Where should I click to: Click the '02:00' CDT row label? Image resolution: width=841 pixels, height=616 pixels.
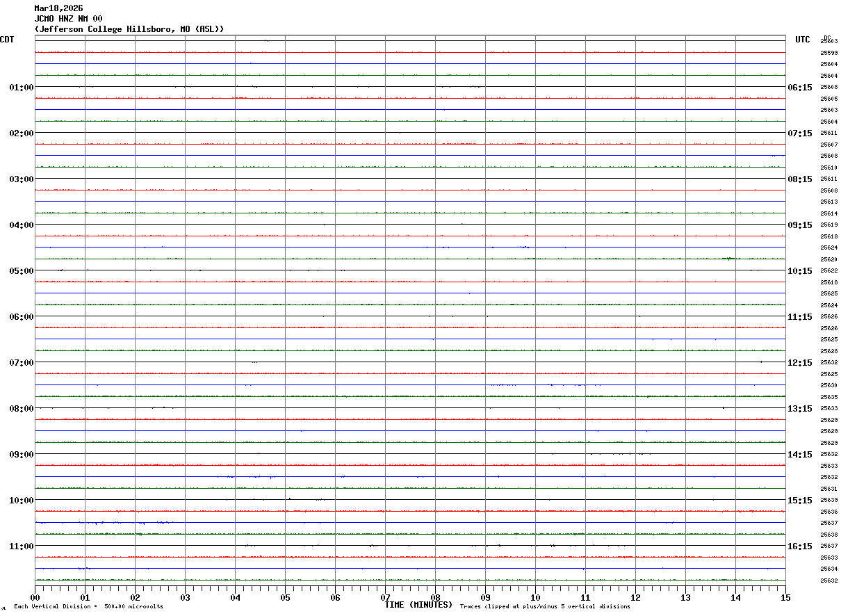coord(22,133)
